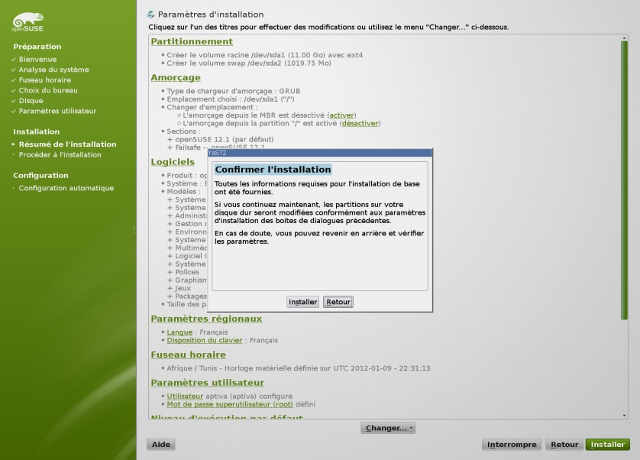Confirm with the dialog's Installer button
This screenshot has height=460, width=640.
click(302, 301)
